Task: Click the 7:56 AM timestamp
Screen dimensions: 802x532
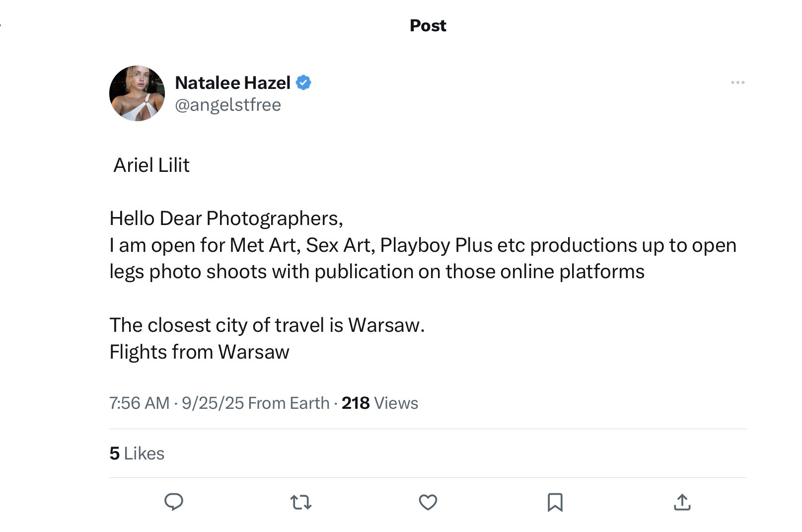Action: [139, 403]
